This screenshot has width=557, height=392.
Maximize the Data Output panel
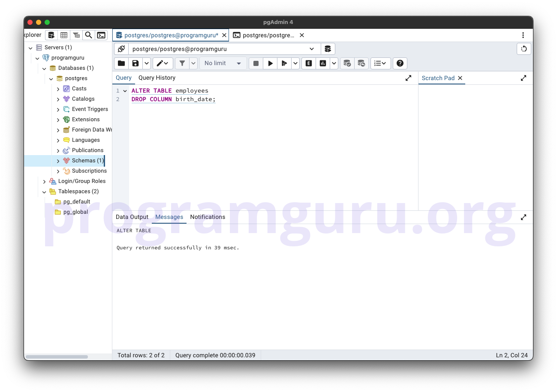pos(524,217)
